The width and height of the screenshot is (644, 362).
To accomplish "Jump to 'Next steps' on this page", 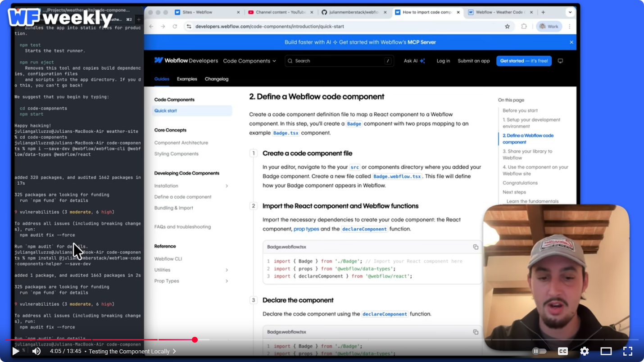I will (x=514, y=192).
